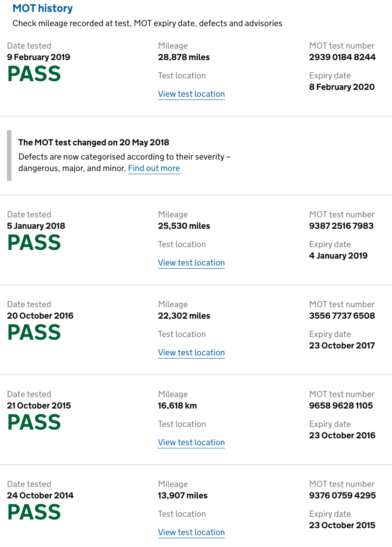The width and height of the screenshot is (392, 547).
Task: Click the 13,907 miles mileage value
Action: pyautogui.click(x=183, y=496)
